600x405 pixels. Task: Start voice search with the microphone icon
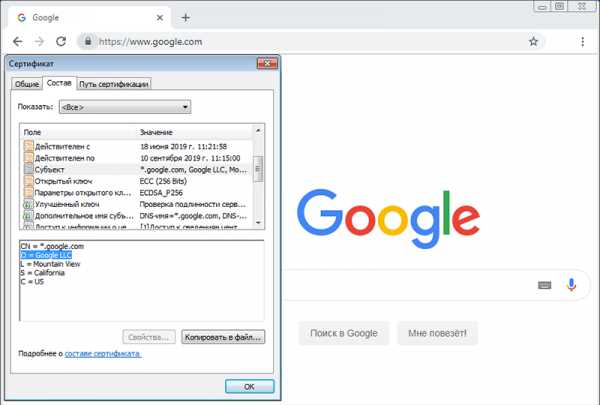point(571,285)
